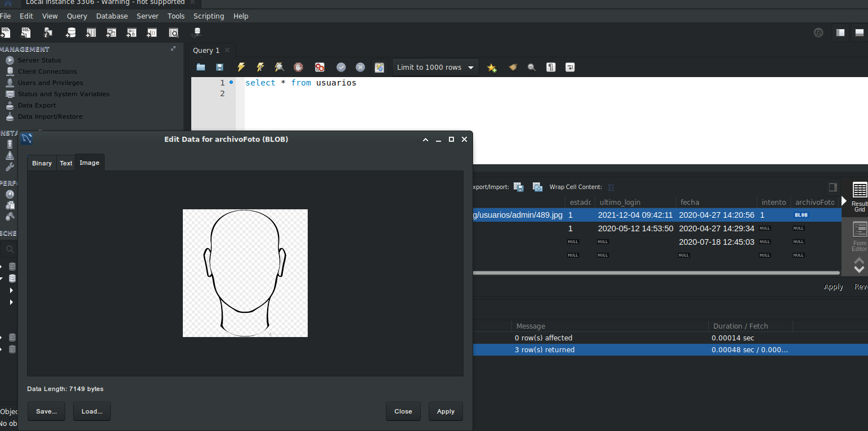Export the recordset to an external file

pos(519,187)
